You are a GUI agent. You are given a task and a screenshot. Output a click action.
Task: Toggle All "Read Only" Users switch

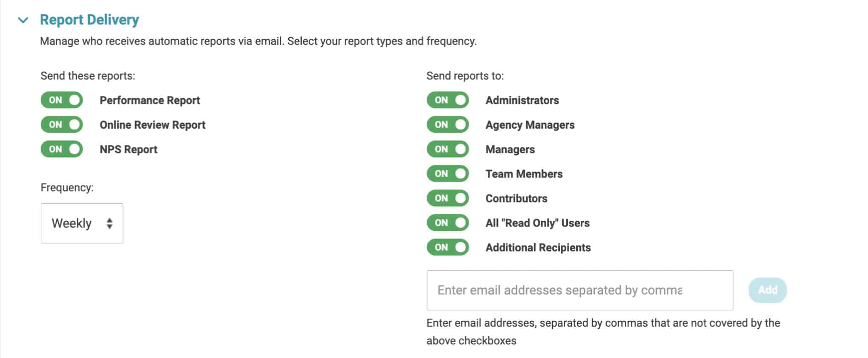448,223
